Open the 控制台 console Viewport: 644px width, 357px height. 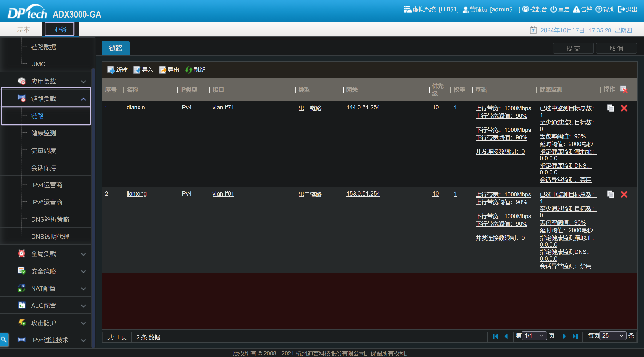[535, 9]
